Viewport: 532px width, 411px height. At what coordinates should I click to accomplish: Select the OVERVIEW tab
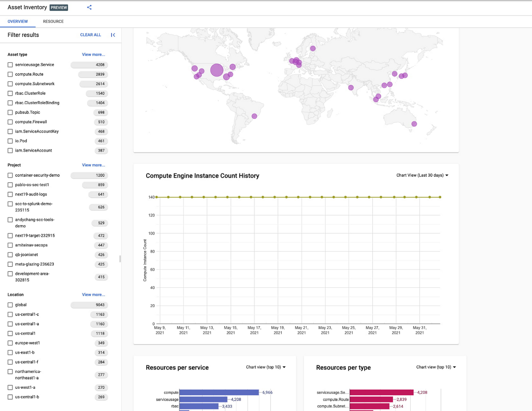point(18,21)
